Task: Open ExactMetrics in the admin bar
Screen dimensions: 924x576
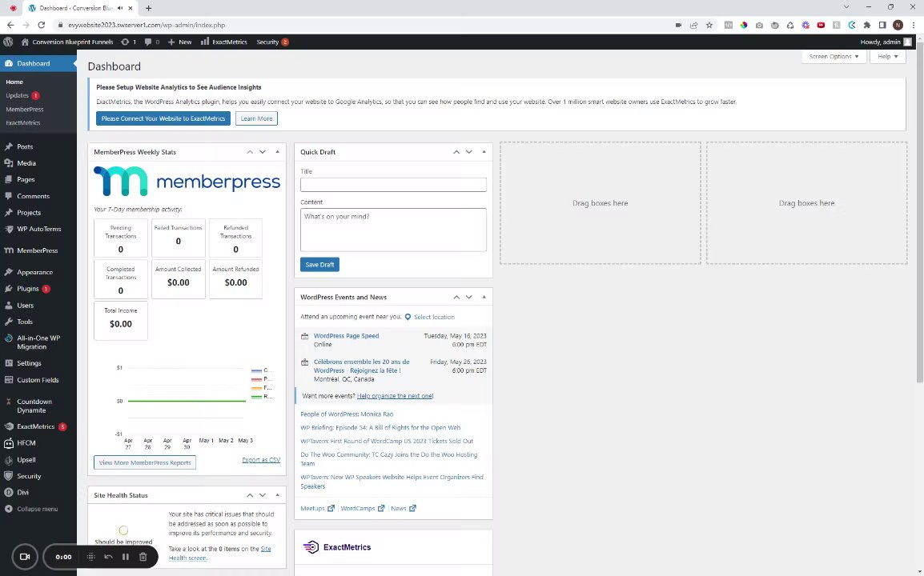Action: point(224,42)
